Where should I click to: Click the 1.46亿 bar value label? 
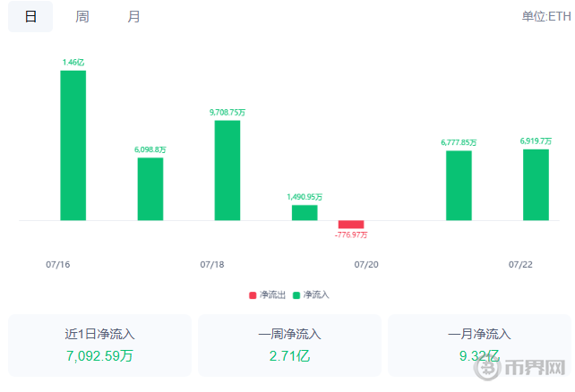[x=73, y=63]
